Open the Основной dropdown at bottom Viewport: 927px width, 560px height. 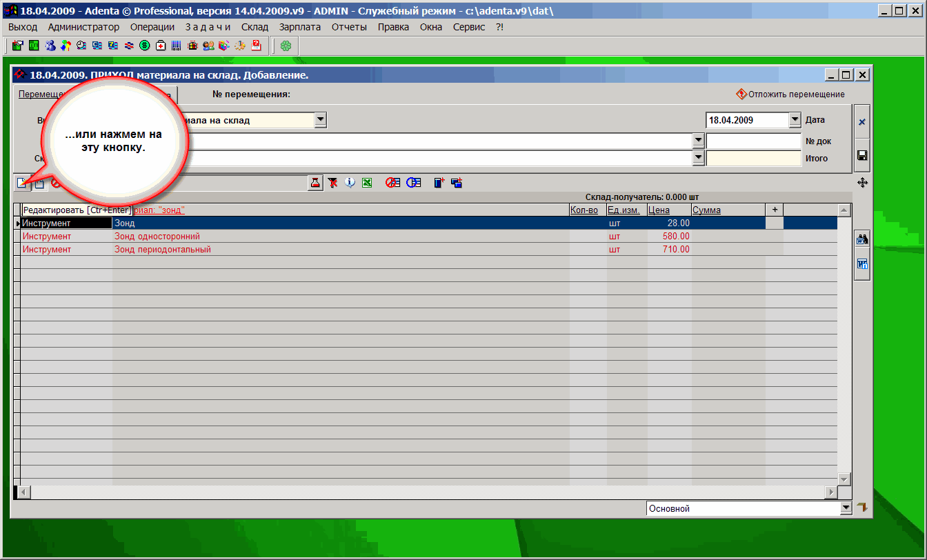coord(846,508)
